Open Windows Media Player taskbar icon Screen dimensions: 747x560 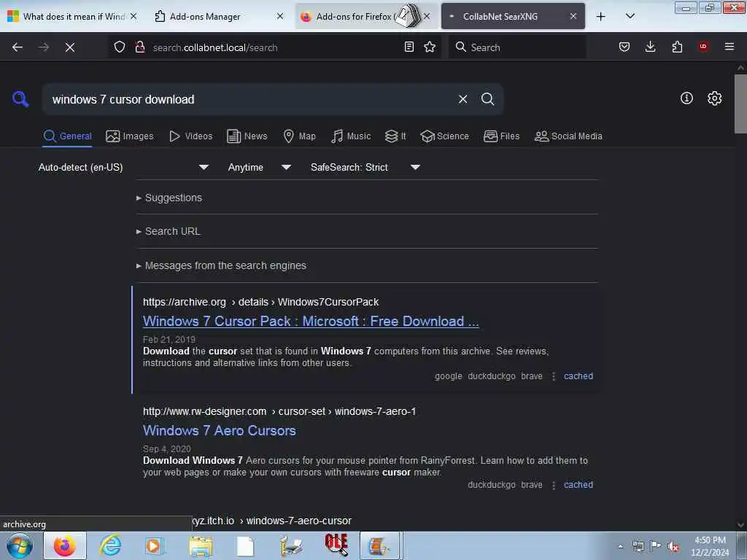tap(154, 546)
